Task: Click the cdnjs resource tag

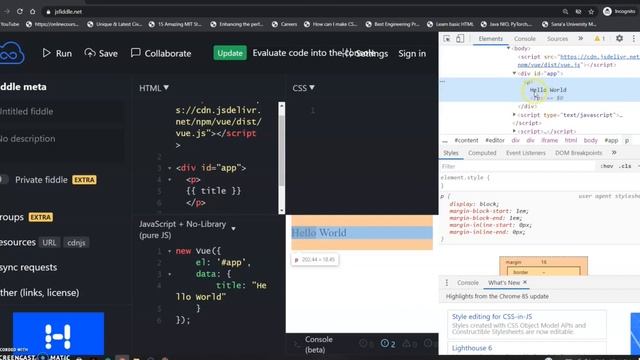Action: coord(76,242)
